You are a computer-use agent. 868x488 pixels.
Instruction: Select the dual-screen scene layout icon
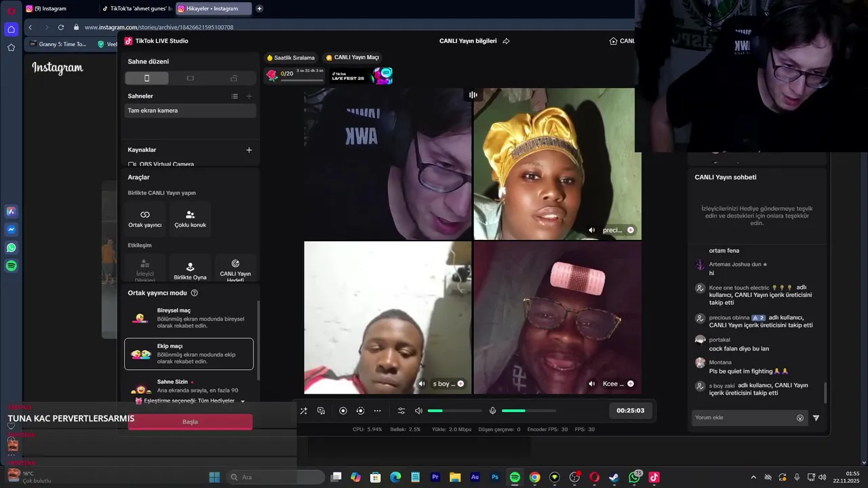tap(233, 79)
